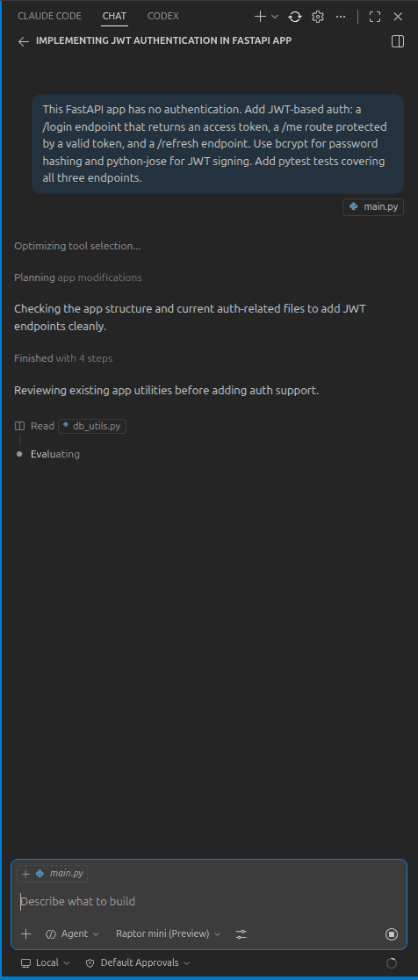The image size is (418, 980).
Task: Open the db_utils.py file reference
Action: [x=92, y=426]
